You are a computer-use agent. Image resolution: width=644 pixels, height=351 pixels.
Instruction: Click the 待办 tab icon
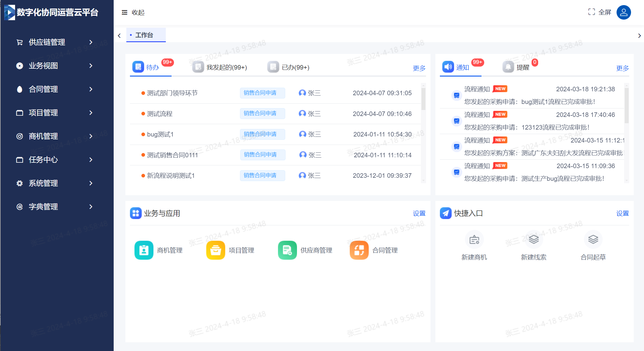pos(138,67)
